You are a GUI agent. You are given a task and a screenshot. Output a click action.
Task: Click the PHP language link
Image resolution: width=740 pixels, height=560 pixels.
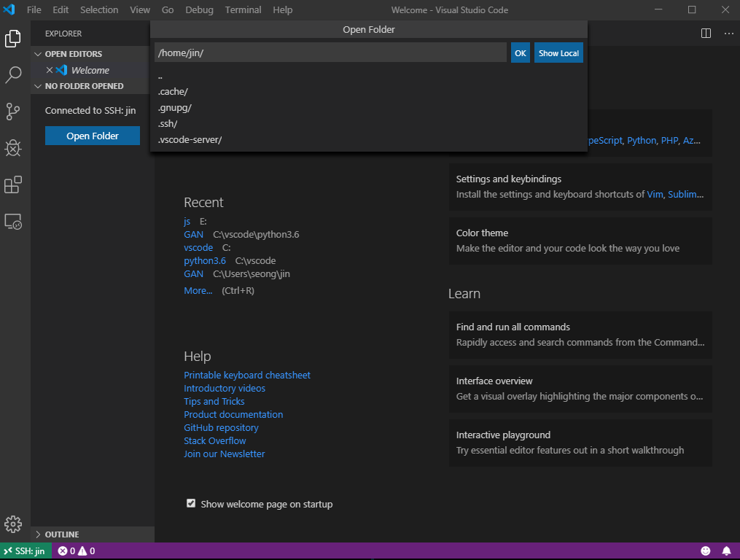click(x=669, y=141)
